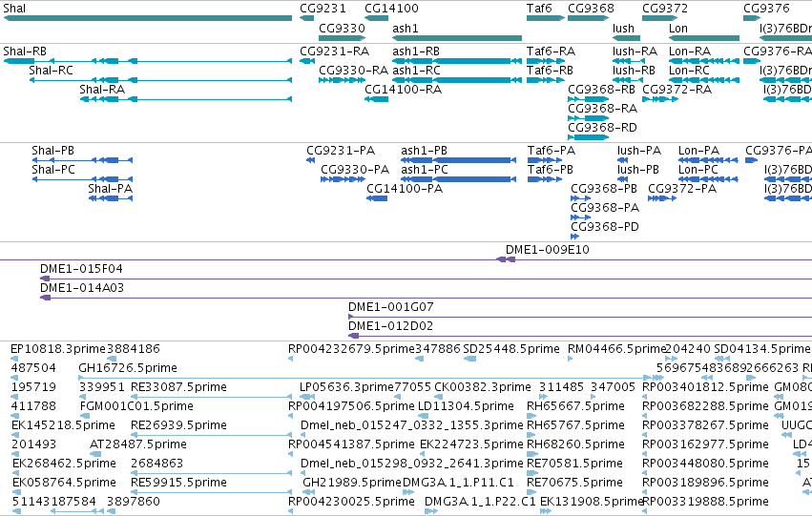Click the RP003319888.5prime EST label

click(705, 502)
